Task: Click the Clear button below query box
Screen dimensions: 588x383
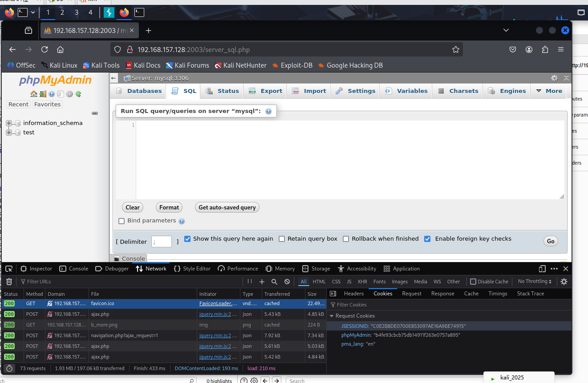Action: point(133,207)
